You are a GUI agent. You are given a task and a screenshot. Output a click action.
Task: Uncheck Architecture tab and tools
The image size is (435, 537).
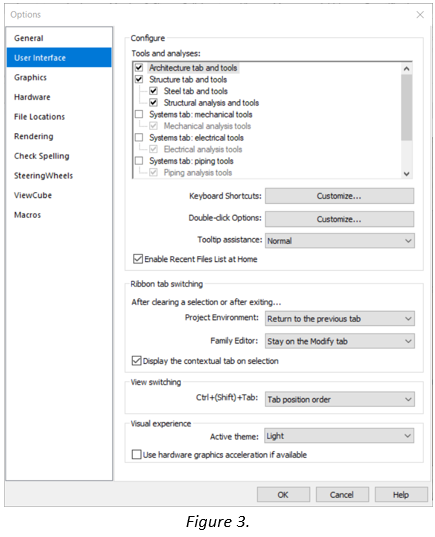(x=139, y=67)
